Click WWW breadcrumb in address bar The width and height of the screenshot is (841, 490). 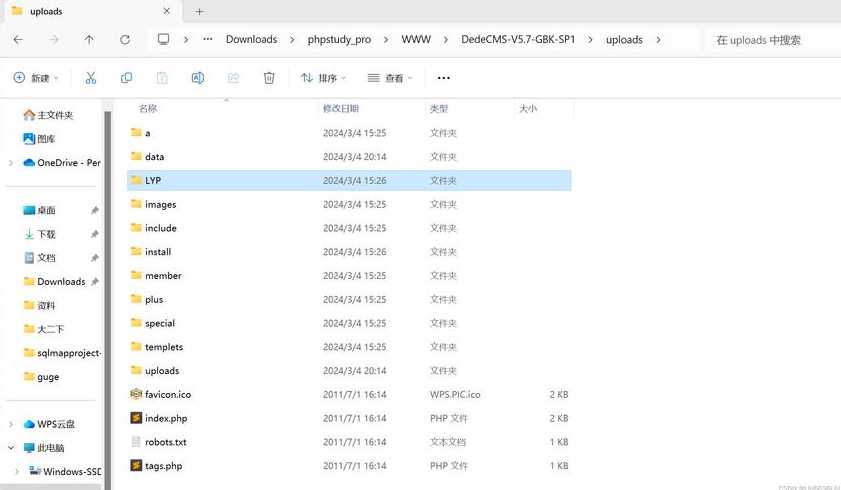point(416,40)
